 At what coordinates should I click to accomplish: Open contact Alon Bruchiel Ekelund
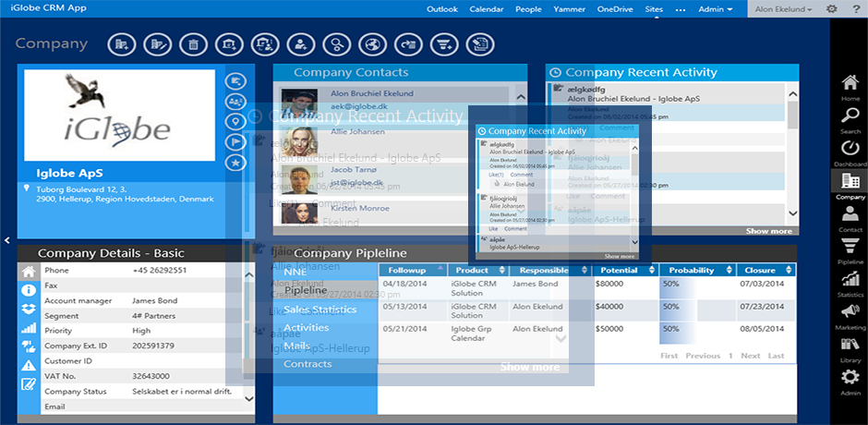pyautogui.click(x=372, y=93)
